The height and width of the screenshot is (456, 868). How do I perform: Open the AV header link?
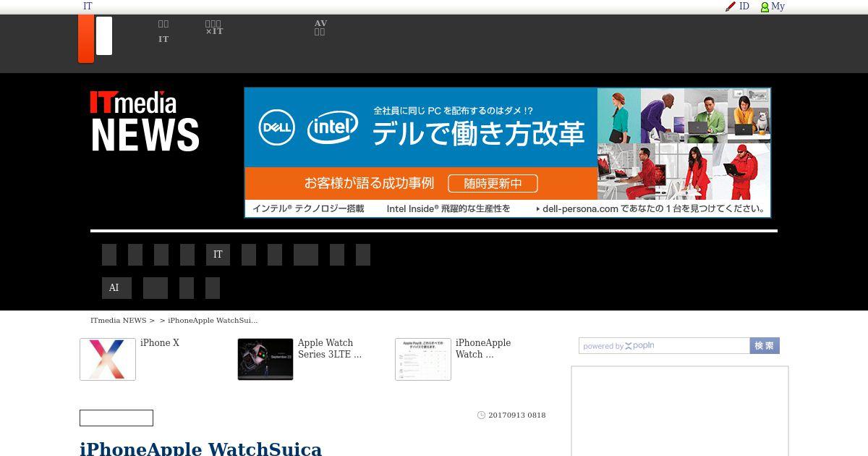click(x=320, y=28)
